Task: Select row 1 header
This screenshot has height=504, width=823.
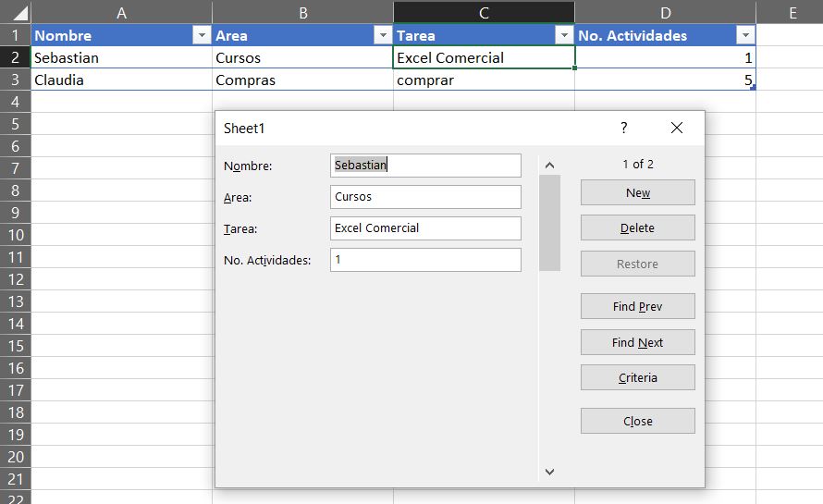Action: (15, 35)
